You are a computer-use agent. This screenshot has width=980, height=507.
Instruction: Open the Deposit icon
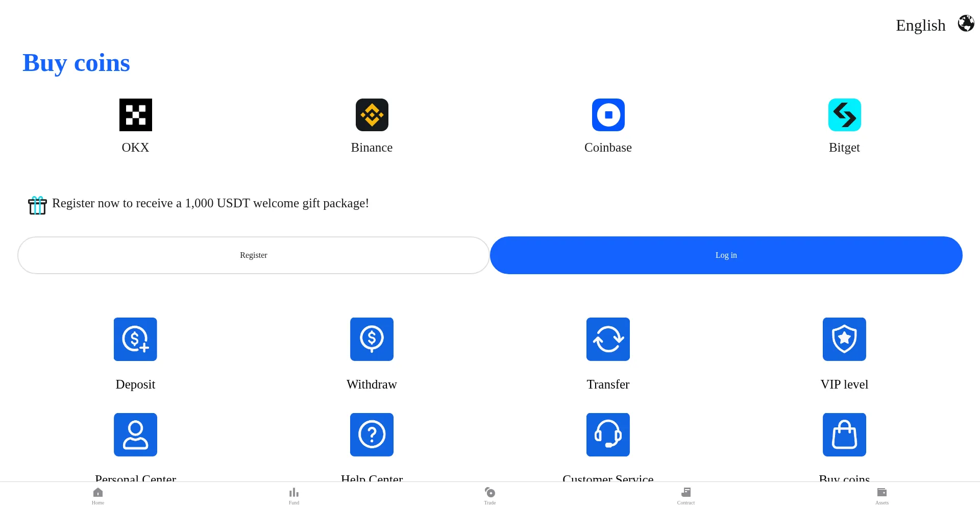135,339
